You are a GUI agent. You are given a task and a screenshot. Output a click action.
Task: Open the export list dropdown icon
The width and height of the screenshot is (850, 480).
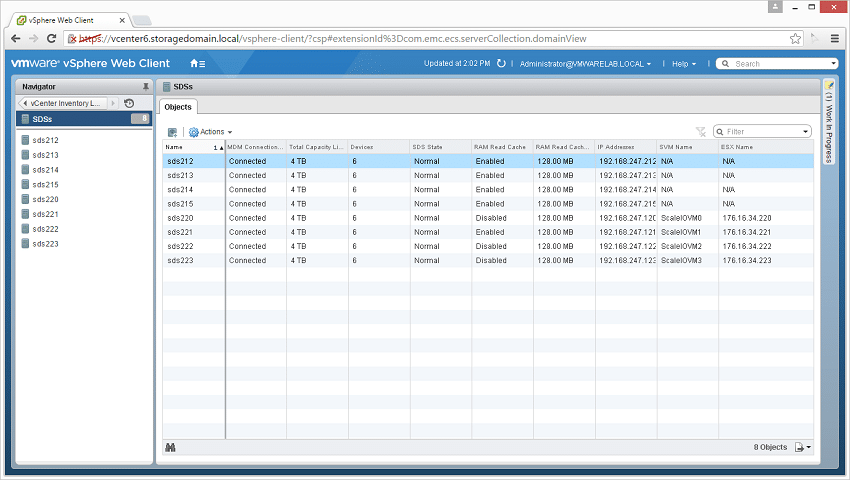(803, 447)
